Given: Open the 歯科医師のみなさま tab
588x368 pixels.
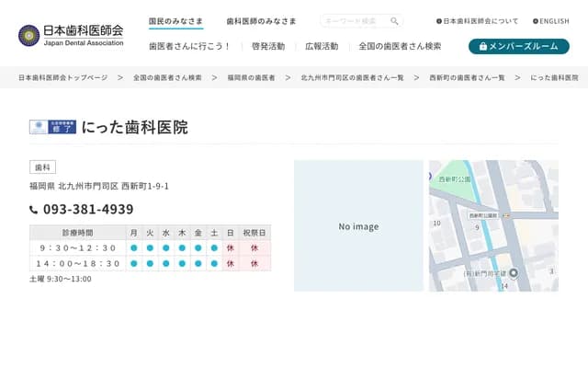Looking at the screenshot, I should tap(261, 21).
